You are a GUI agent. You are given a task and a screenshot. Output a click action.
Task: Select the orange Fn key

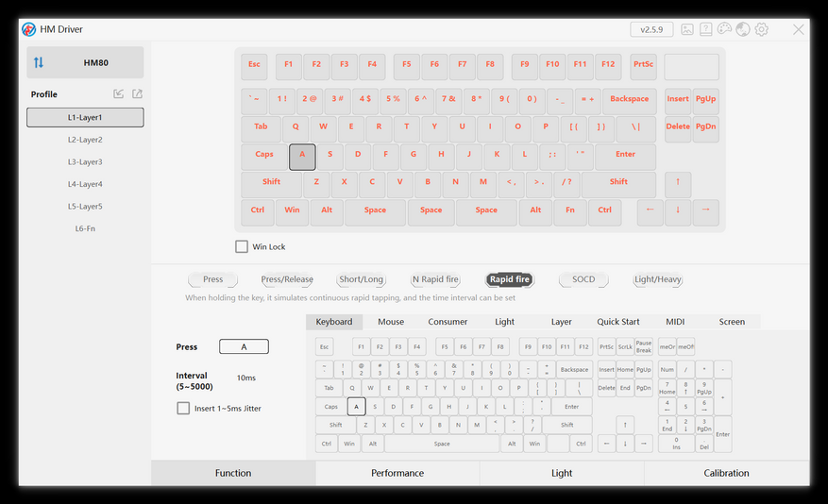[x=569, y=212]
